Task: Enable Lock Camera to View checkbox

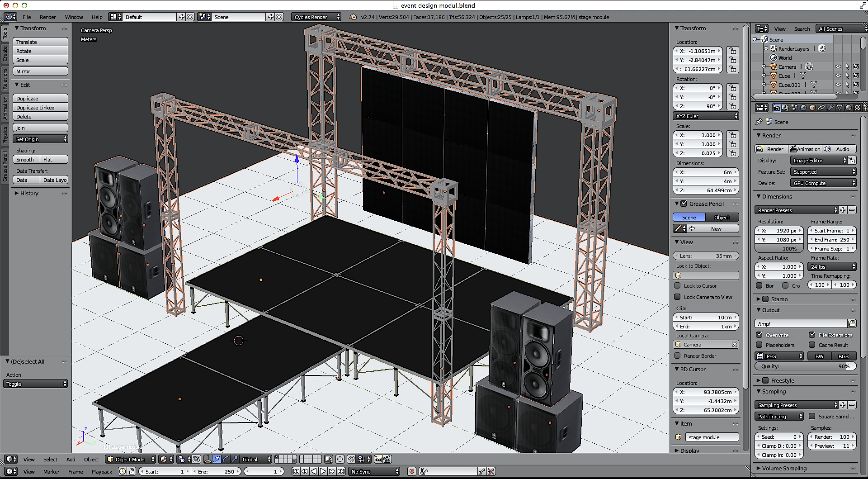Action: tap(677, 297)
